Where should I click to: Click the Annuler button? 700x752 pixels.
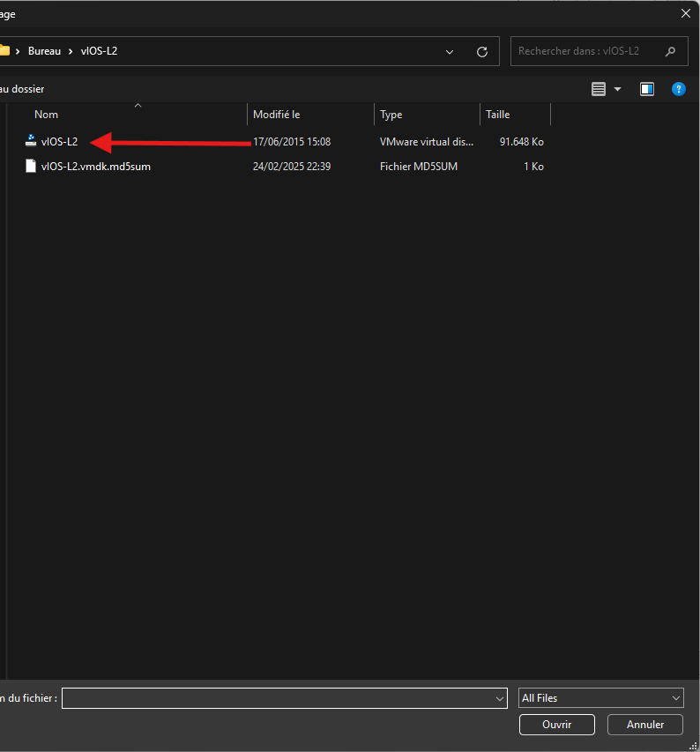(x=644, y=724)
